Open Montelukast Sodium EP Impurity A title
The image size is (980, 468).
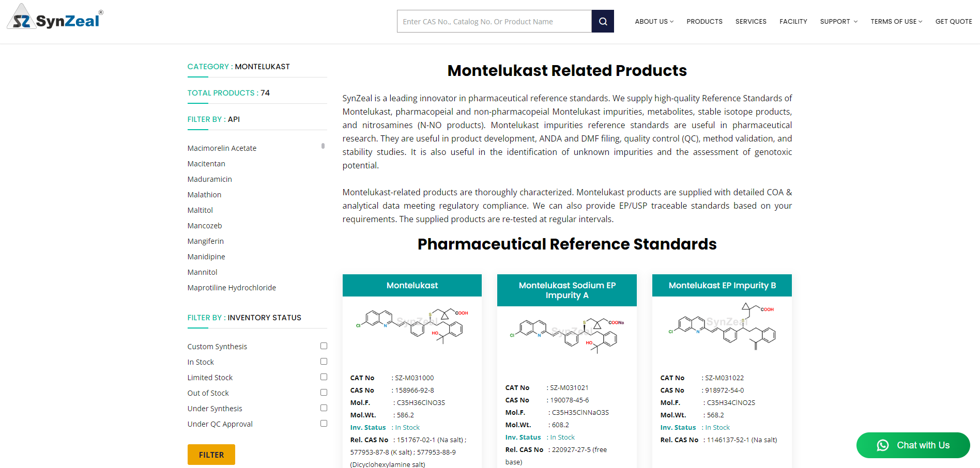coord(567,290)
